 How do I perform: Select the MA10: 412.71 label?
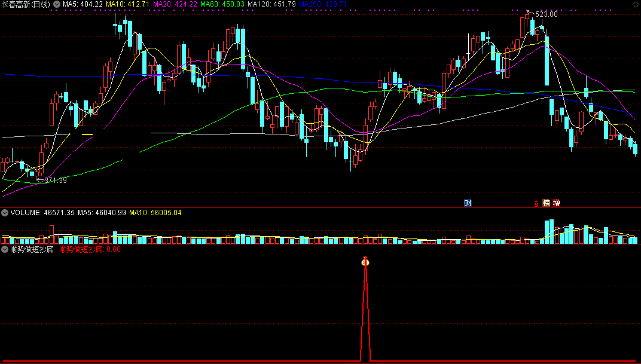coord(127,4)
